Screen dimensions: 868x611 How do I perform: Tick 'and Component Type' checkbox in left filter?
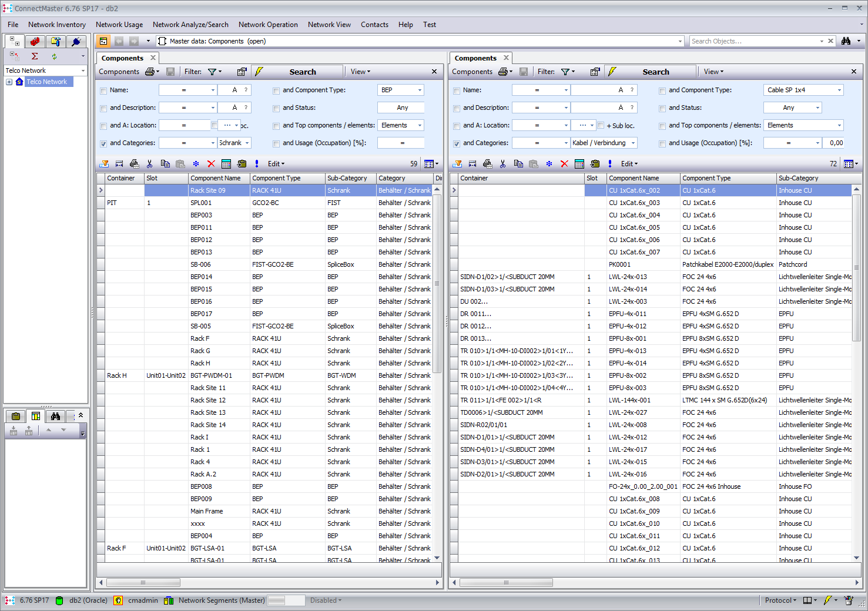click(276, 90)
